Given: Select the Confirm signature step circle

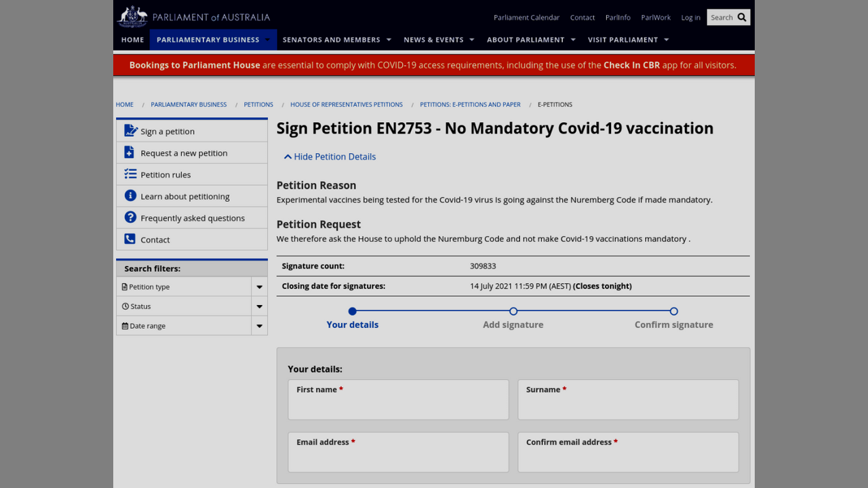Looking at the screenshot, I should pyautogui.click(x=673, y=312).
